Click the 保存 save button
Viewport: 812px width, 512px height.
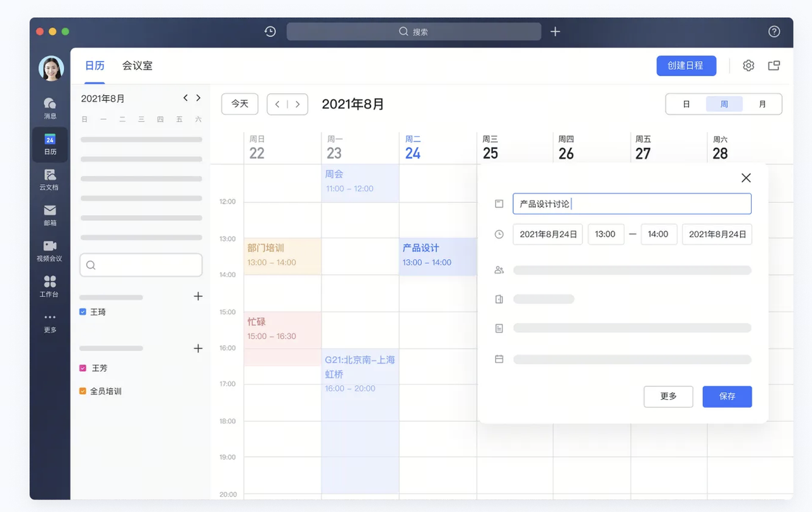[727, 397]
